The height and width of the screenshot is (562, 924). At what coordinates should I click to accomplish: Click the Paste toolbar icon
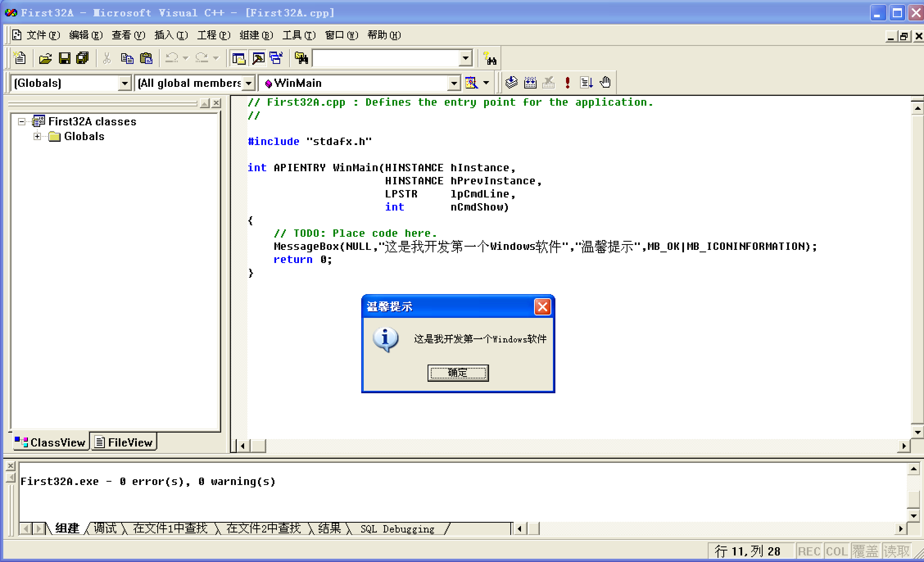tap(146, 58)
